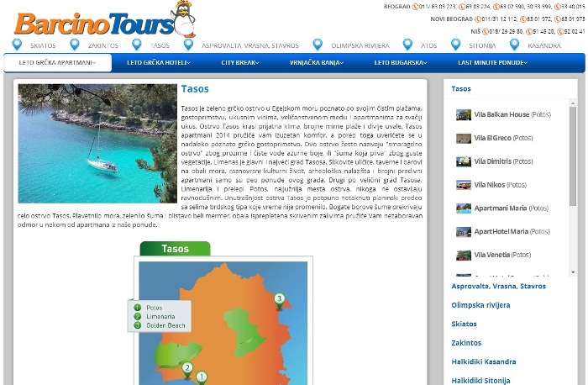The image size is (588, 385).
Task: Open Vila Nikos (Potos) link
Action: [501, 185]
